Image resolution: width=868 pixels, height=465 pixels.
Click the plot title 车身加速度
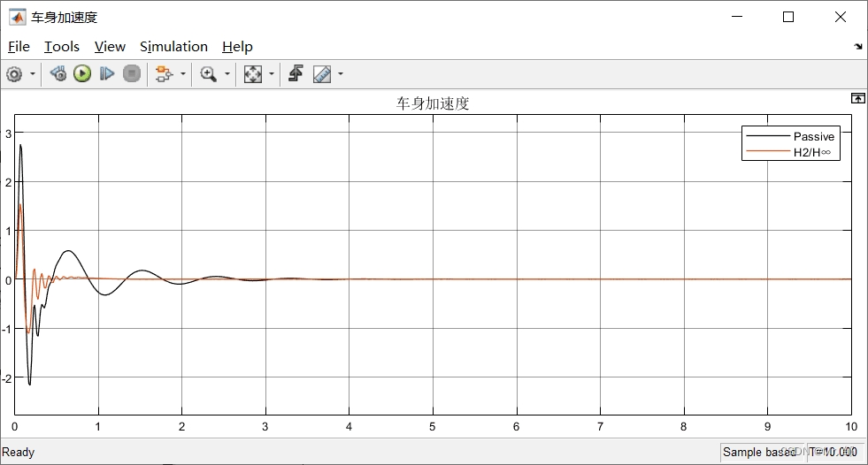tap(433, 103)
